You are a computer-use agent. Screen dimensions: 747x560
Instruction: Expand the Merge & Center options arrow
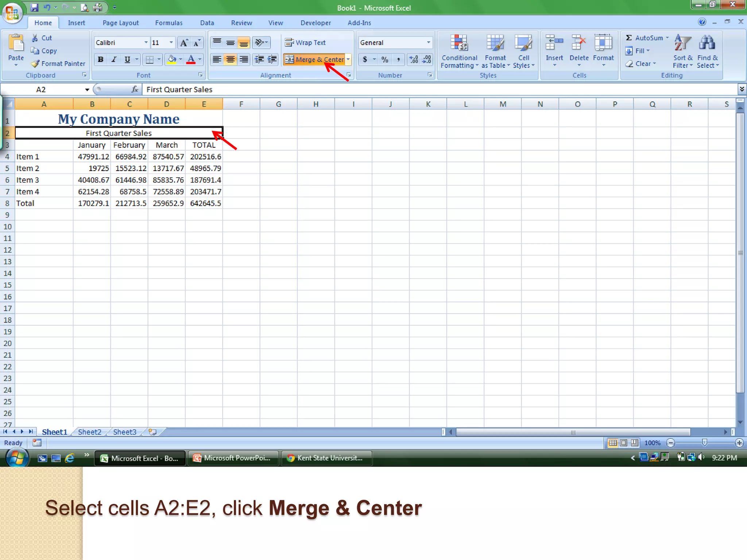348,59
